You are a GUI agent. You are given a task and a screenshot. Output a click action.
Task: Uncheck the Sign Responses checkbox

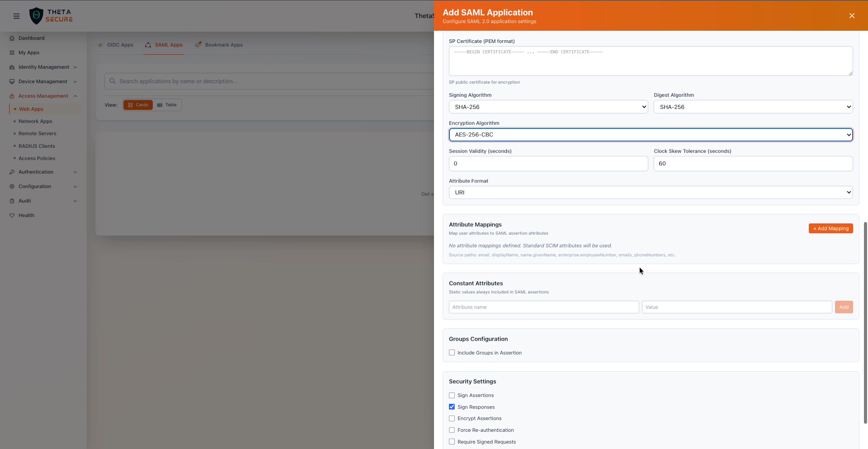click(452, 407)
